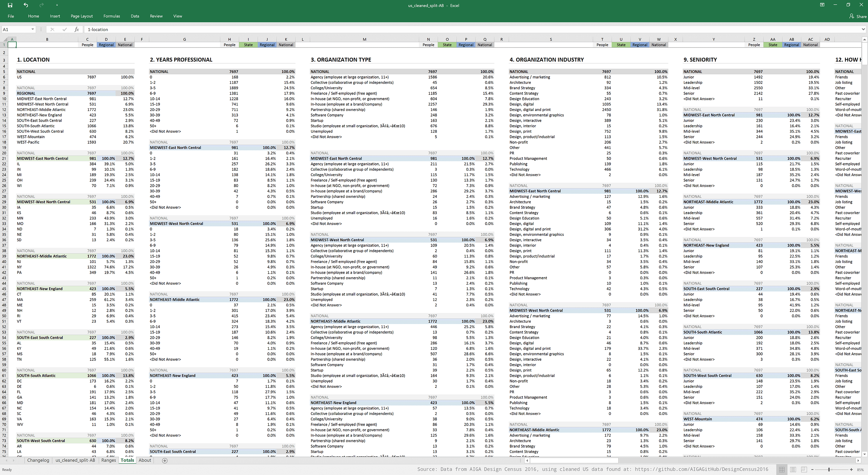Click the Share icon at top right
This screenshot has width=868, height=475.
[x=852, y=16]
